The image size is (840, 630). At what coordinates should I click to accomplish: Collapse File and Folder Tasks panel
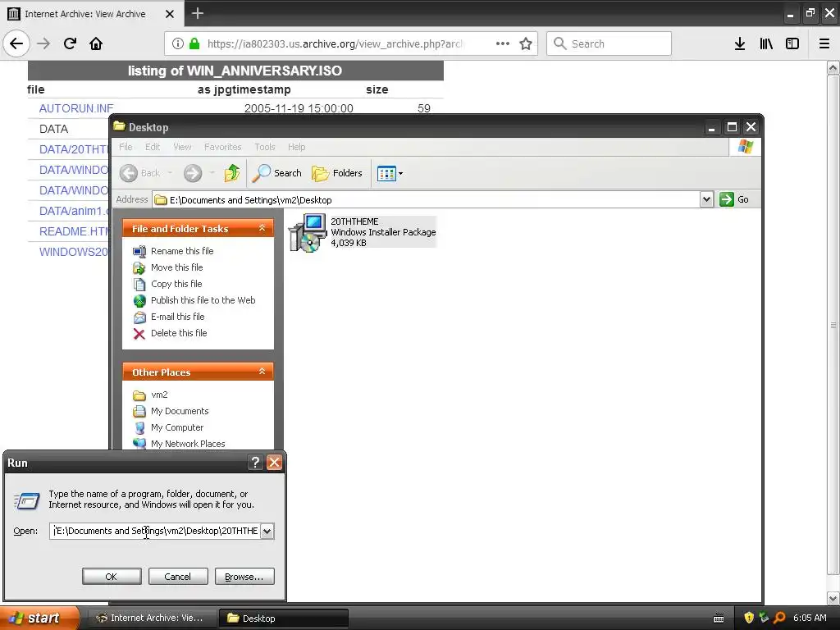pyautogui.click(x=262, y=228)
